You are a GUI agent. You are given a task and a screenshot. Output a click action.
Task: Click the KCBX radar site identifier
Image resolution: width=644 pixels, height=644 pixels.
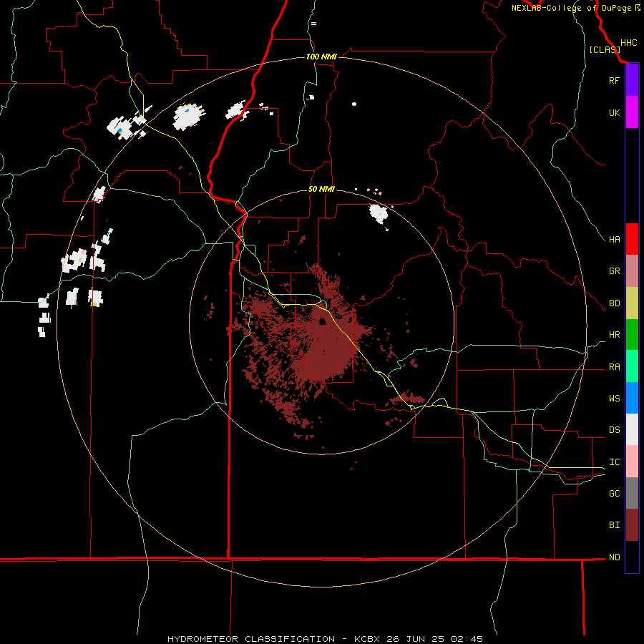click(367, 639)
